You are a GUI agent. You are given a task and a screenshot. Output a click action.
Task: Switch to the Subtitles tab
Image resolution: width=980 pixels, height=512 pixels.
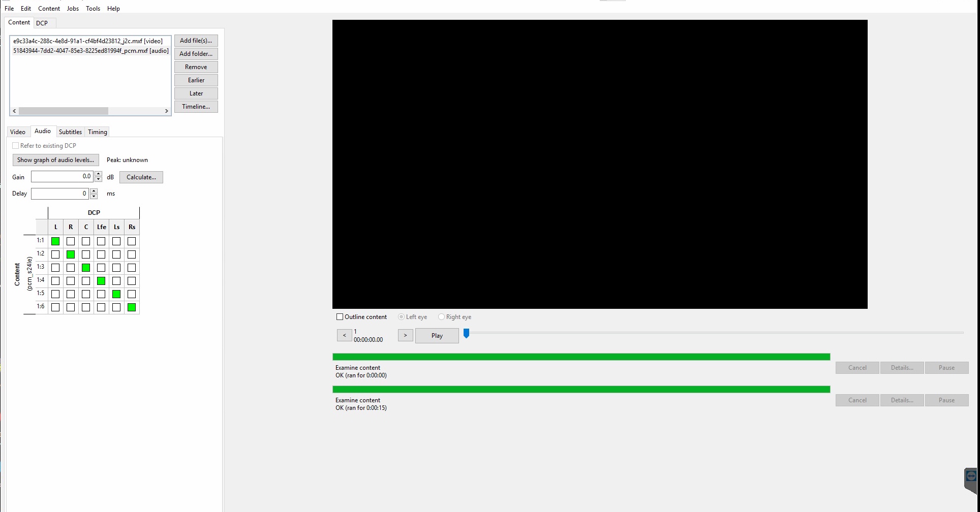(x=70, y=132)
